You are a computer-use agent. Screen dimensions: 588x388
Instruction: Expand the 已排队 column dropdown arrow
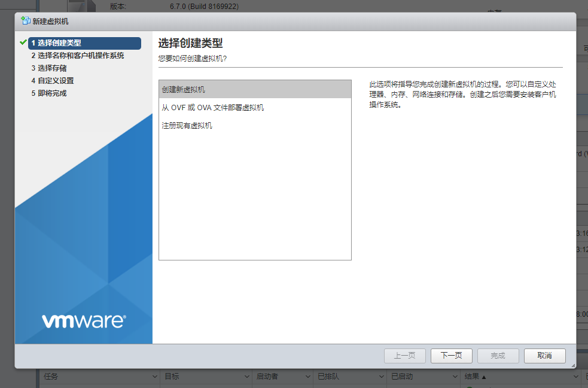tap(382, 377)
